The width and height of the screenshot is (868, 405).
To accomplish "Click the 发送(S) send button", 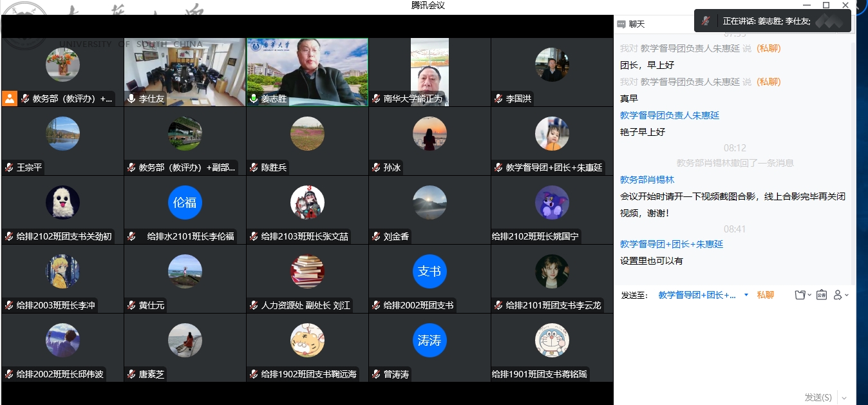I will pyautogui.click(x=818, y=397).
